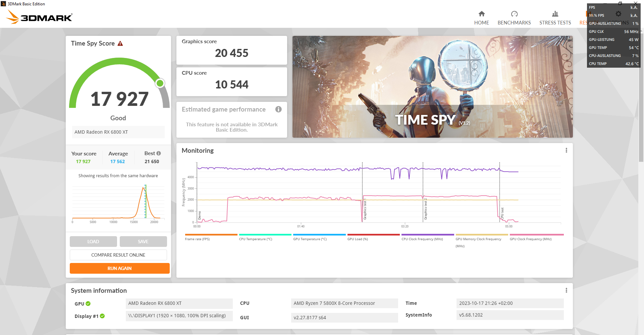Click the Graphics score value 20 455
The height and width of the screenshot is (335, 644).
(x=232, y=53)
